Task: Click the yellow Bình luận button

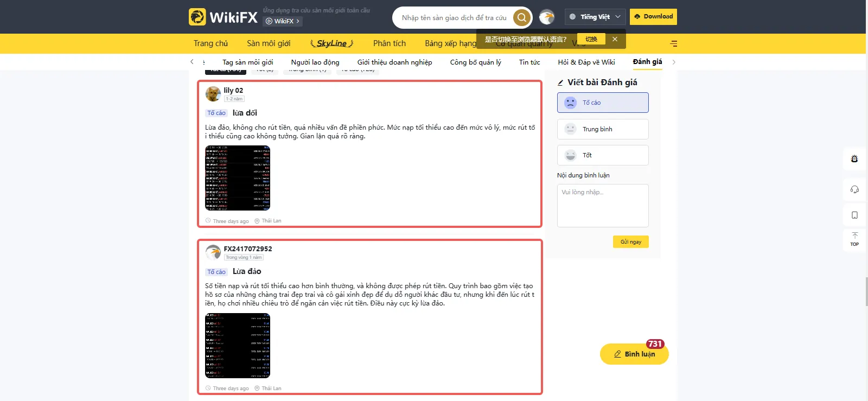Action: coord(634,354)
